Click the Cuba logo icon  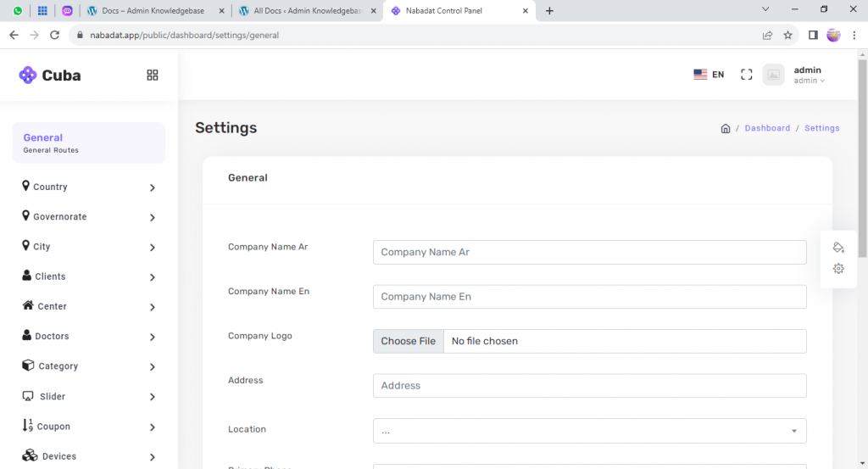(28, 75)
